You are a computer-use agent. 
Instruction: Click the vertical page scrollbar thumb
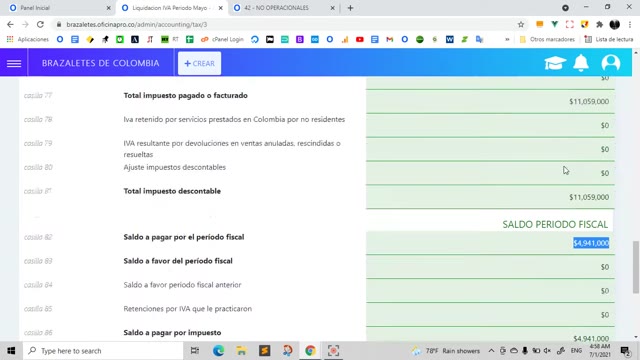(x=636, y=267)
